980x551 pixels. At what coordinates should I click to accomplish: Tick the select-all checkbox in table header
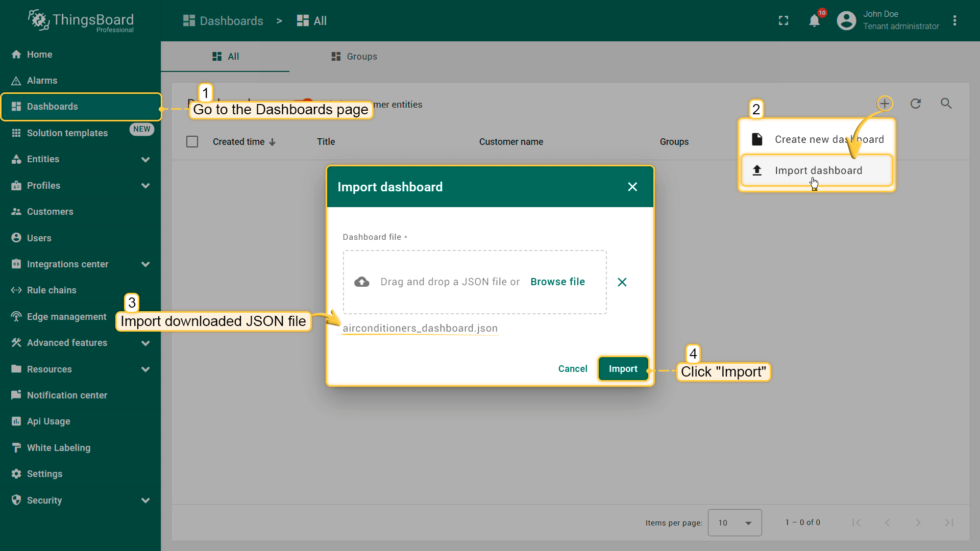[x=192, y=142]
